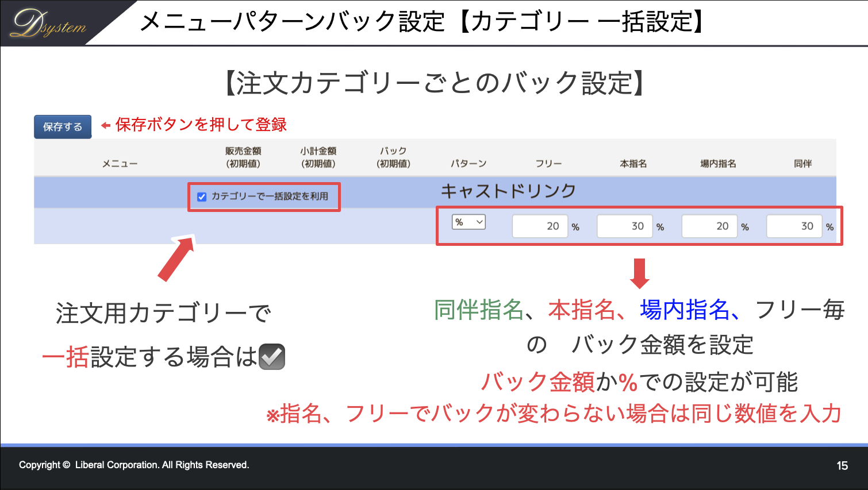Viewport: 868px width, 490px height.
Task: Click the 保存ボタンを押して登録 note
Action: (201, 125)
